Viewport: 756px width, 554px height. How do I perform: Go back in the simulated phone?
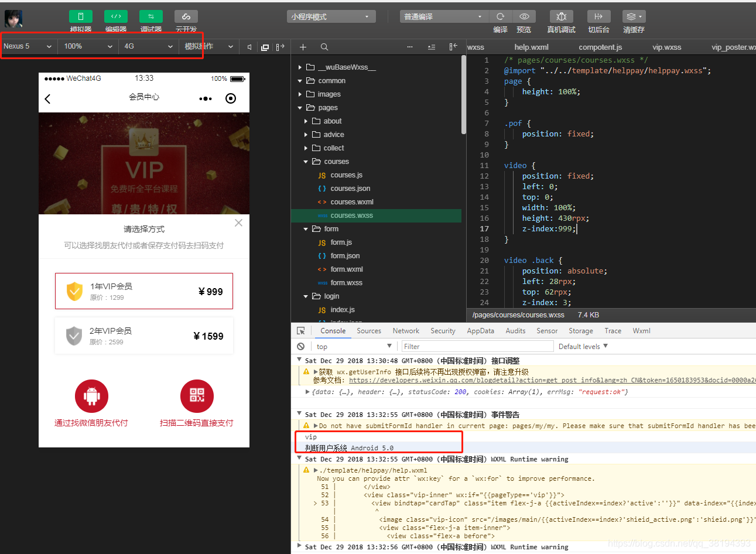click(48, 99)
